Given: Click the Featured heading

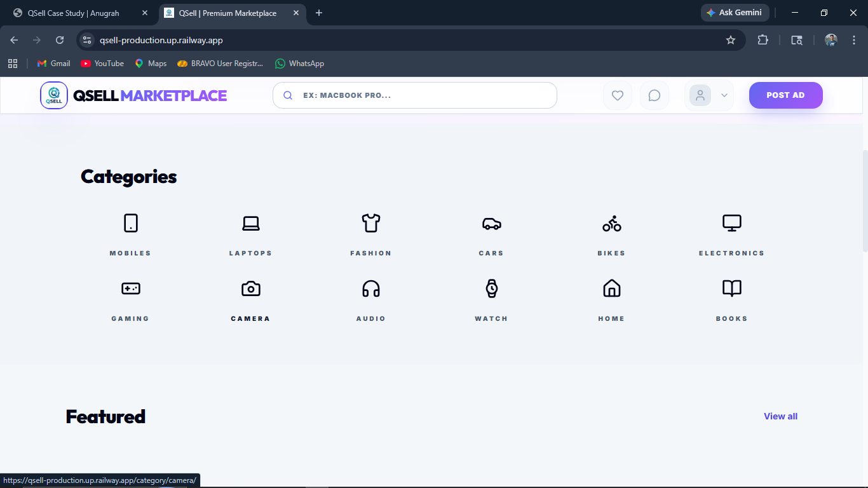Looking at the screenshot, I should point(105,416).
